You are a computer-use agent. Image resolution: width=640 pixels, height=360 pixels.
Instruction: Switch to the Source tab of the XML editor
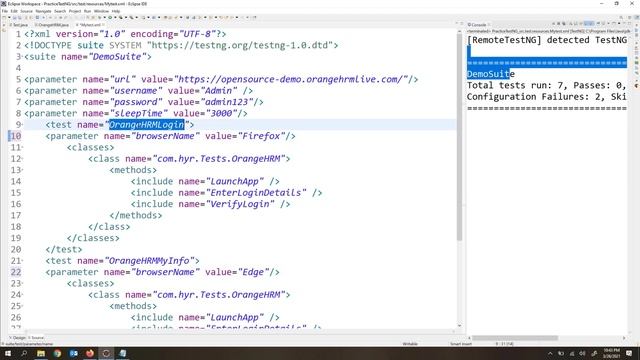point(36,338)
